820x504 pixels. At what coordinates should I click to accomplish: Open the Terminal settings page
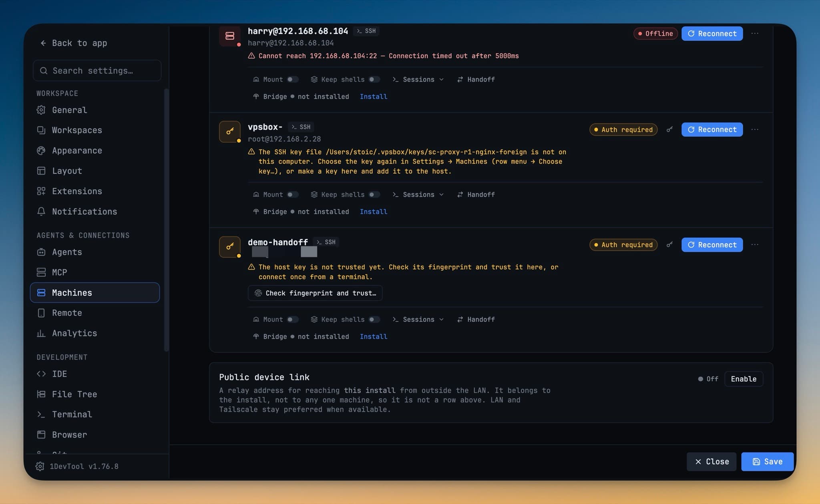pyautogui.click(x=95, y=414)
